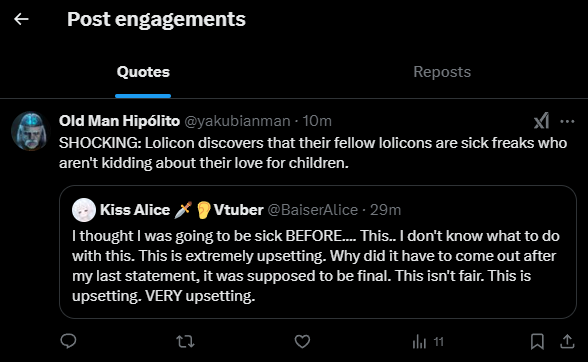Open the @yakubianman handle link
The height and width of the screenshot is (362, 588).
[237, 121]
